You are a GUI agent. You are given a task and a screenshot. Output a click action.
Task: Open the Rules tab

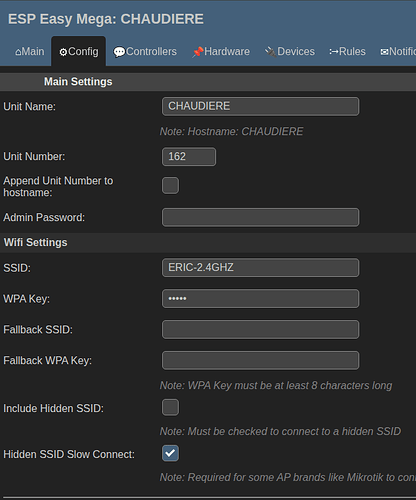(x=347, y=52)
